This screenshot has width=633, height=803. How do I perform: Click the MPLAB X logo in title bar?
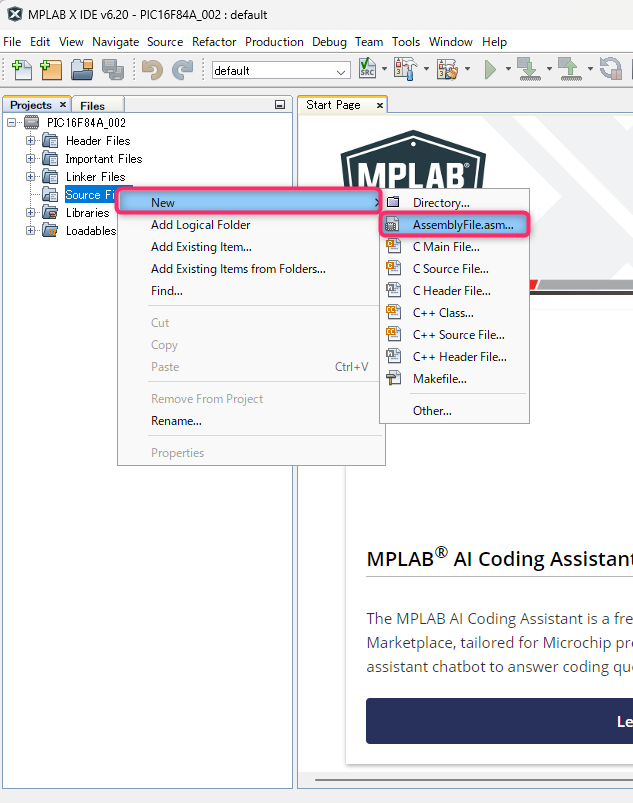coord(14,14)
